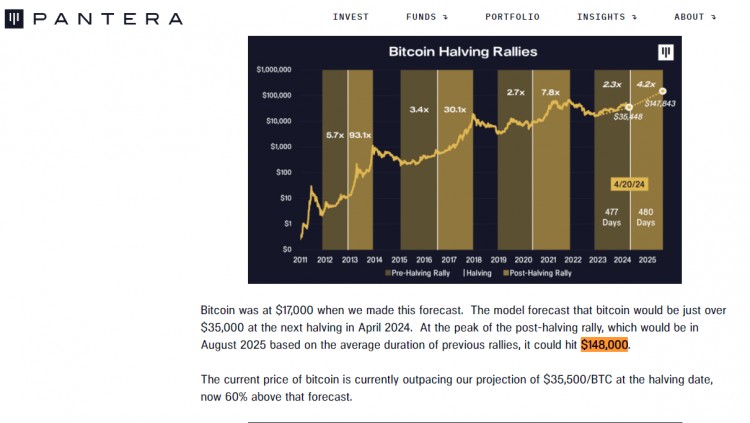Click the Pantera logo inside the chart
The height and width of the screenshot is (423, 750).
(x=665, y=52)
